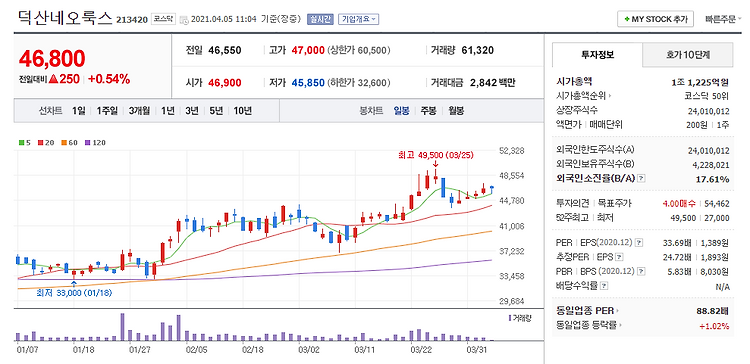Expand the 시가총액순위 arrow link

click(x=585, y=96)
